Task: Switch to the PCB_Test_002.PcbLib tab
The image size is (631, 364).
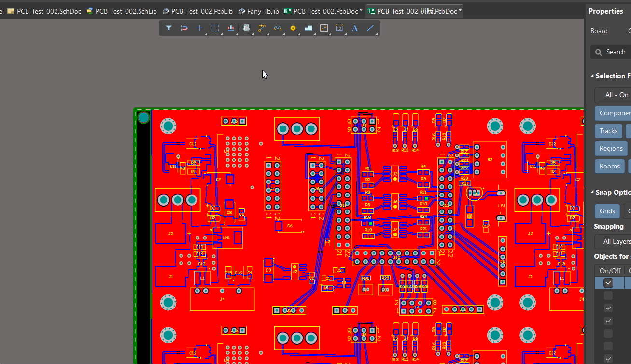Action: [198, 11]
